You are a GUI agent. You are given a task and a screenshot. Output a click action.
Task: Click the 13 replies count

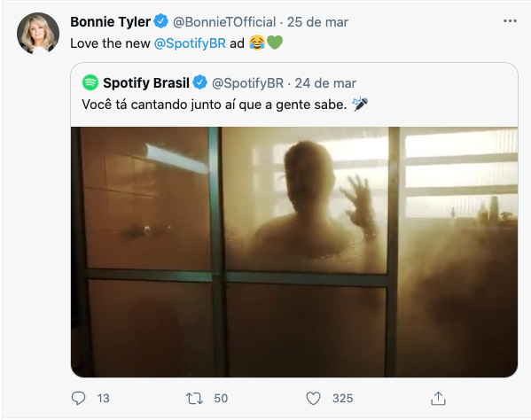pyautogui.click(x=104, y=399)
